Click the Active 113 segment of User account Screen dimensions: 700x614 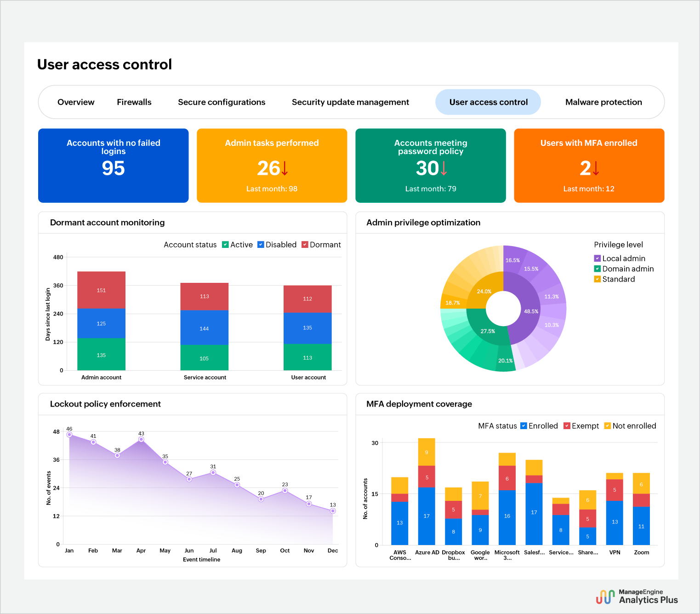[307, 357]
